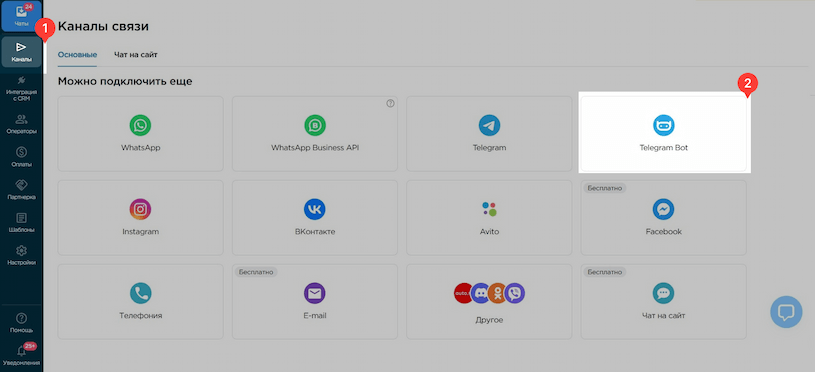Click the Telegram Bot robot icon
The image size is (815, 372).
coord(664,125)
